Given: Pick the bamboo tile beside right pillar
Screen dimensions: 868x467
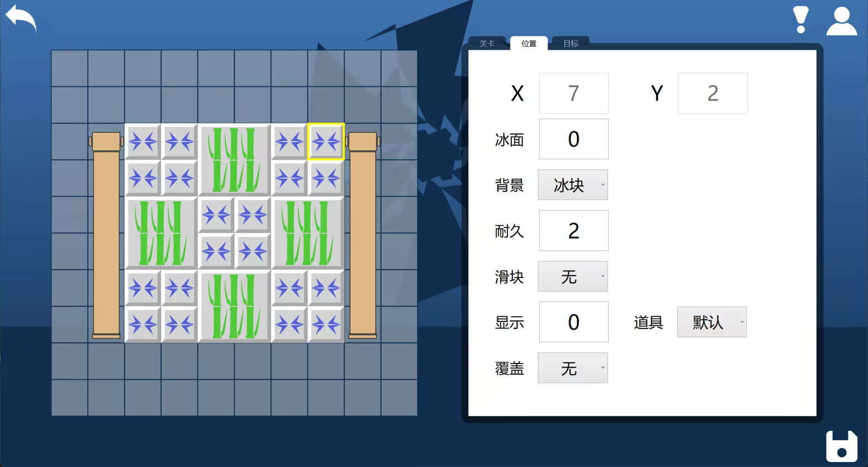Looking at the screenshot, I should [x=307, y=233].
